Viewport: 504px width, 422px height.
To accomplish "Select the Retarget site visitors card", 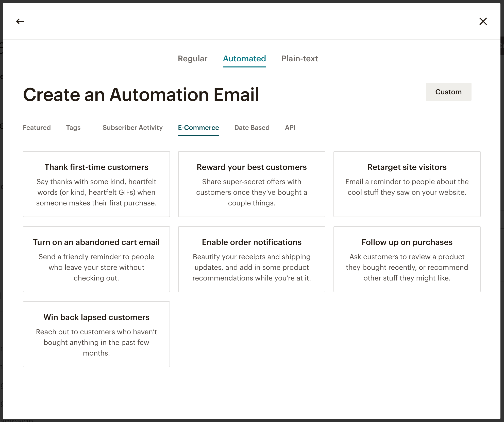I will point(407,184).
